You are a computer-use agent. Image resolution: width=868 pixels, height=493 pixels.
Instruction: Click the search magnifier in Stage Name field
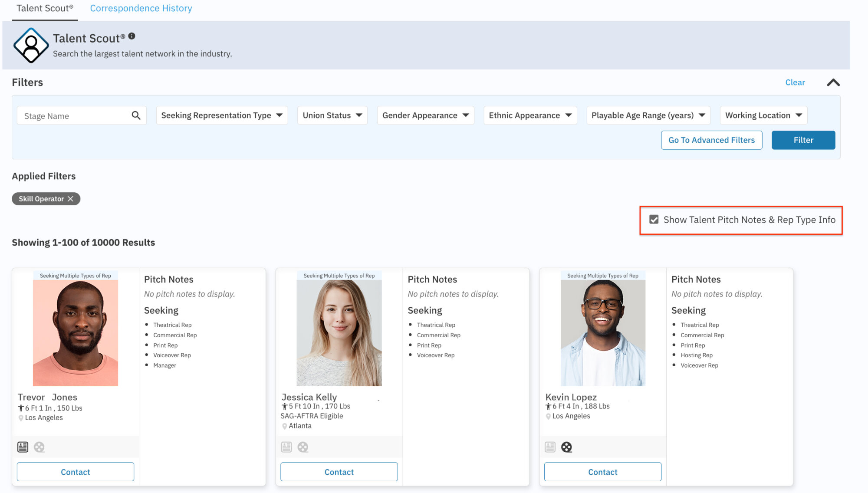click(x=136, y=115)
